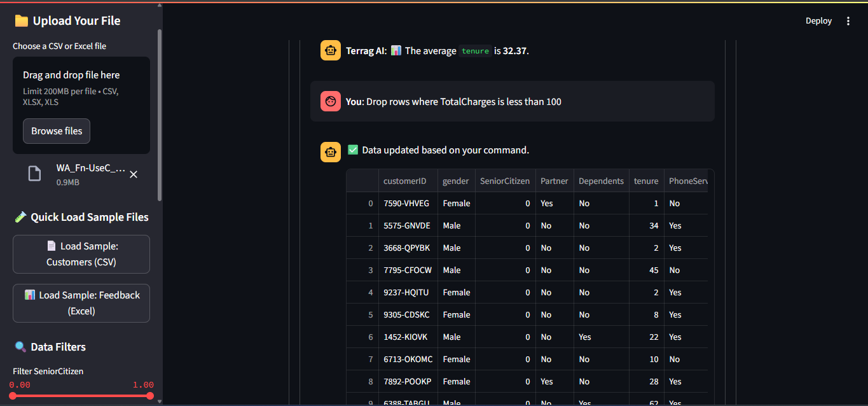Click the SeniorCitizen slider right handle
The image size is (868, 406).
150,396
